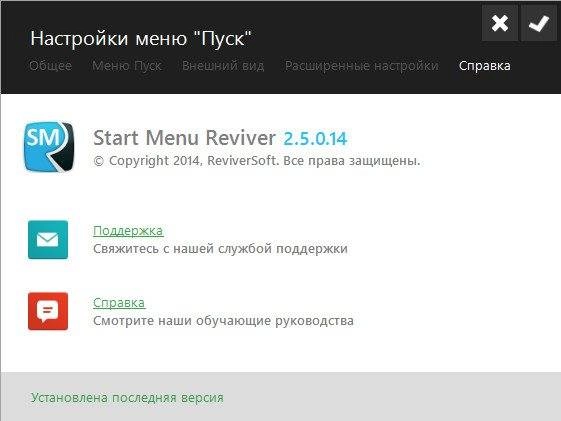Click the Установлена последняя версия status text
This screenshot has width=561, height=421.
(x=127, y=397)
